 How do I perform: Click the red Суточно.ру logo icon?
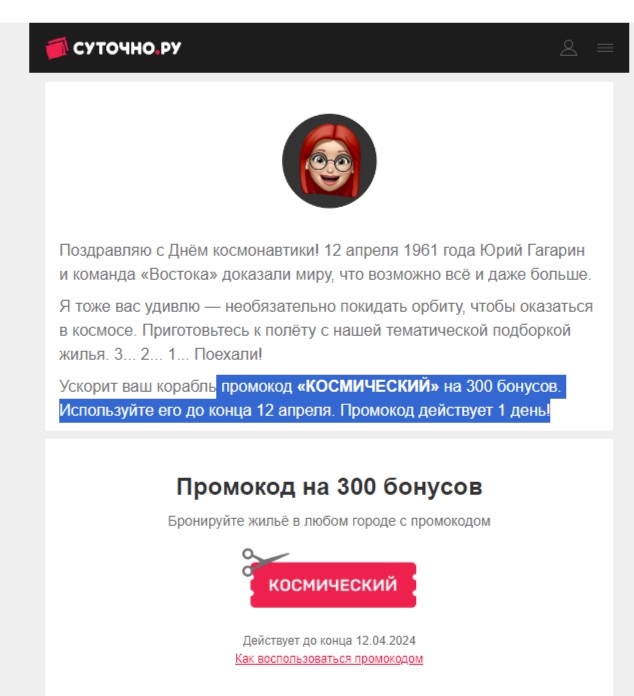pos(57,48)
